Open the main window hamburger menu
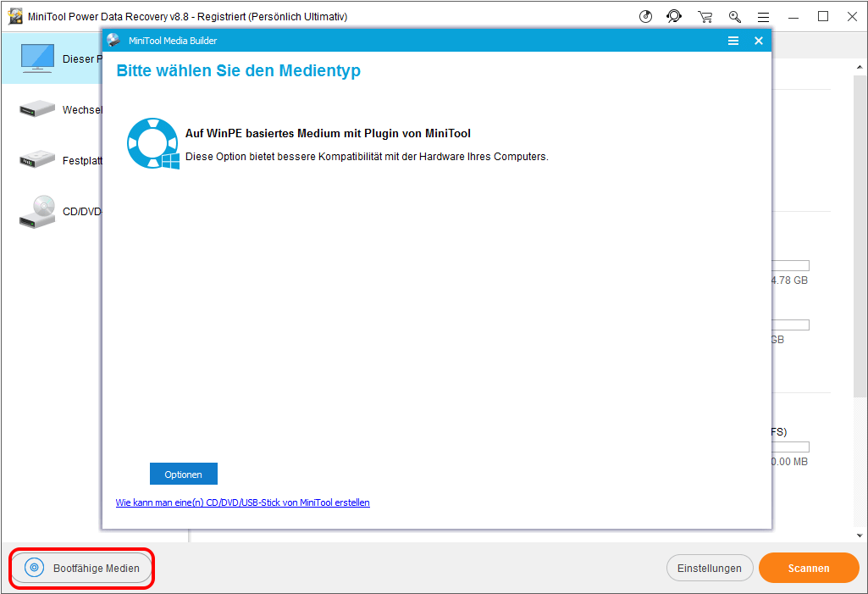 coord(763,17)
